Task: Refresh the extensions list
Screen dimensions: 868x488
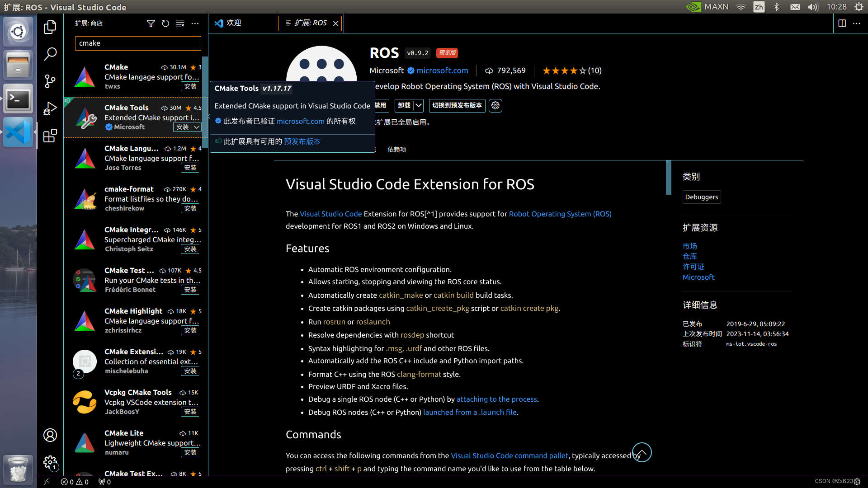Action: click(165, 23)
